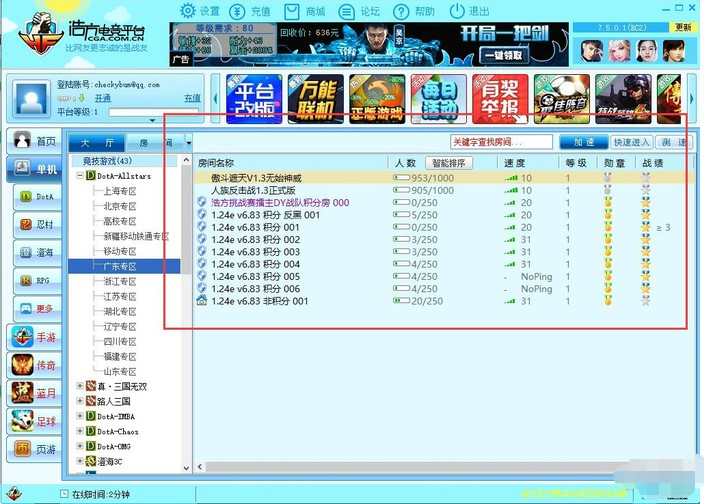Click the 智能排序 sort button
Screen dimensions: 704x504
[x=449, y=163]
